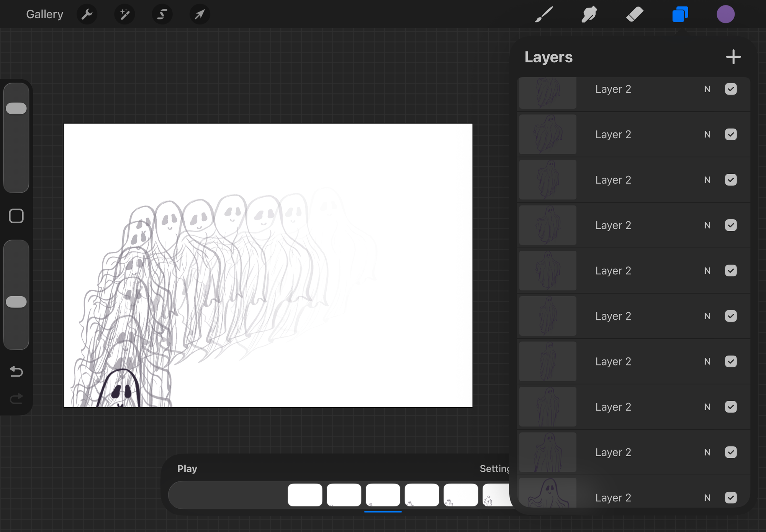Uncheck visibility of second Layer 2
The width and height of the screenshot is (766, 532).
point(731,135)
